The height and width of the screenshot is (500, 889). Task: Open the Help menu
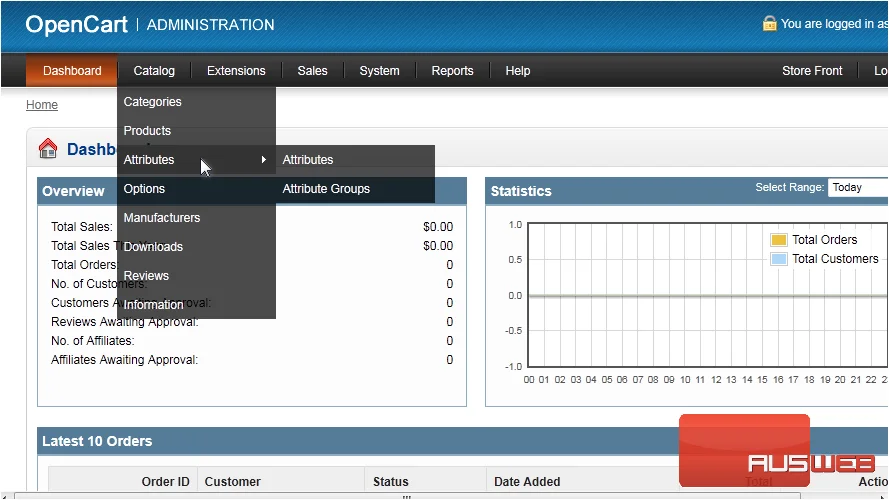[518, 71]
